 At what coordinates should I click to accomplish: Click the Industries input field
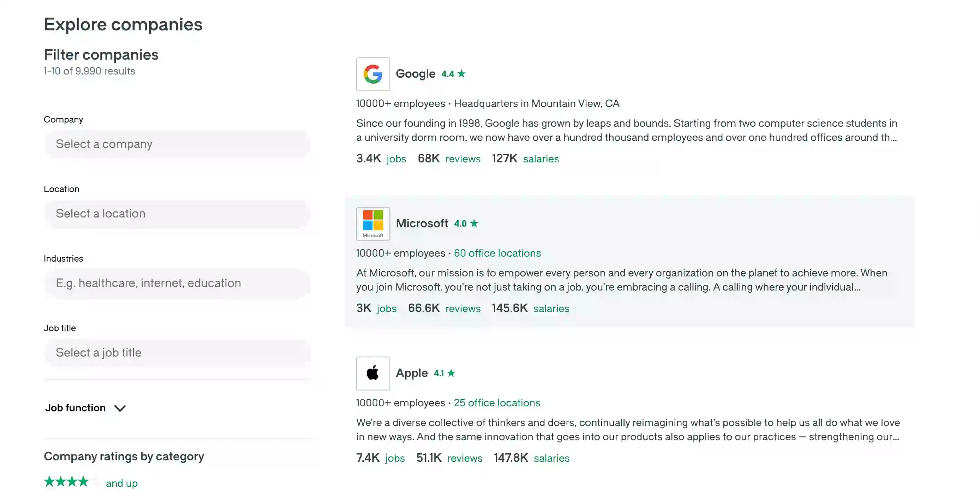tap(177, 283)
